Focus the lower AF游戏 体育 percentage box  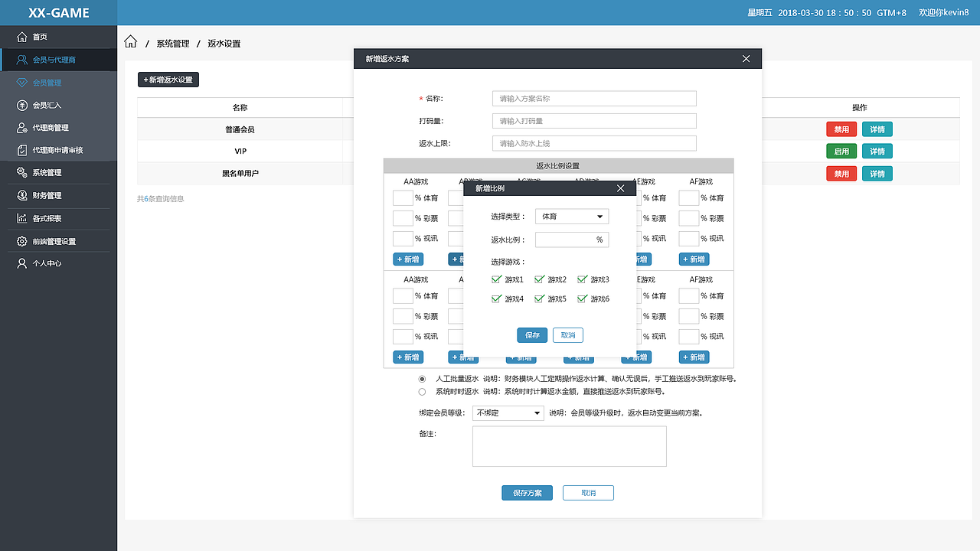[x=689, y=296]
